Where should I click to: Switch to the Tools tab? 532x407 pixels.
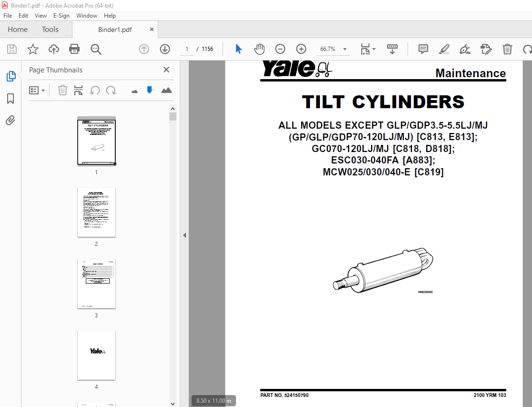(50, 30)
